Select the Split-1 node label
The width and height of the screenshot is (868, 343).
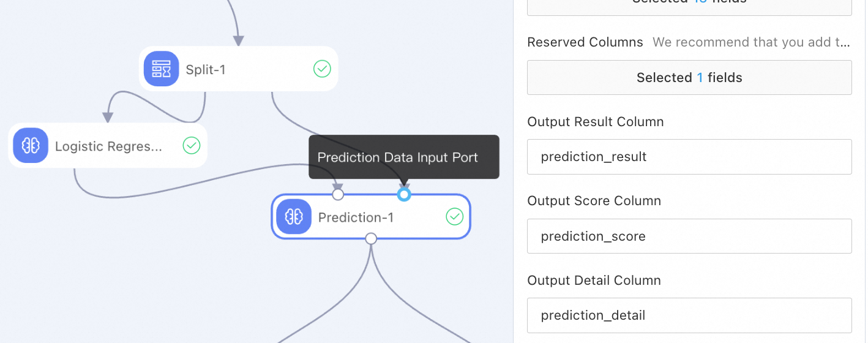206,69
